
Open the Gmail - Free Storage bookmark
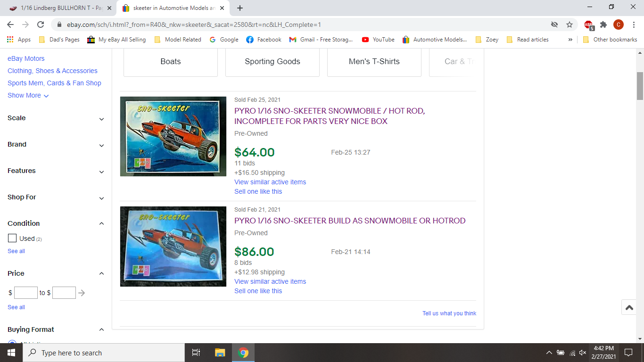(x=321, y=40)
